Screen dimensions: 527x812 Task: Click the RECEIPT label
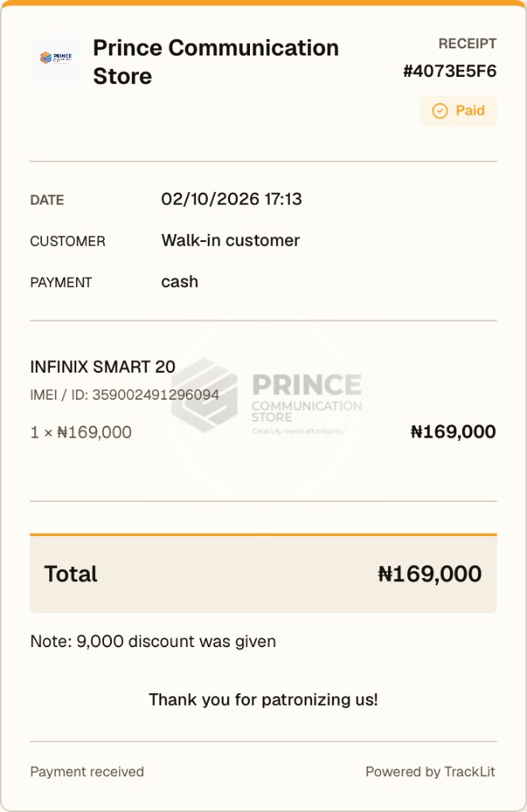tap(467, 44)
